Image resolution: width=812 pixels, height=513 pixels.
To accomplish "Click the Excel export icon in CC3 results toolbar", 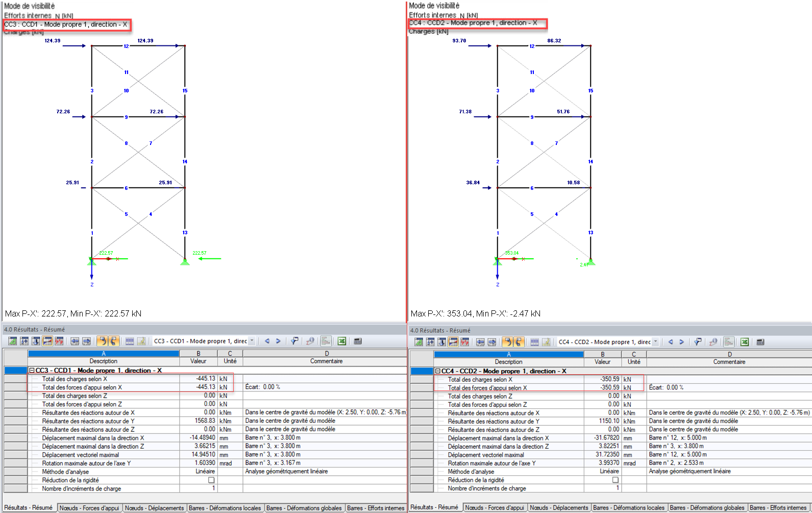I will pos(342,341).
